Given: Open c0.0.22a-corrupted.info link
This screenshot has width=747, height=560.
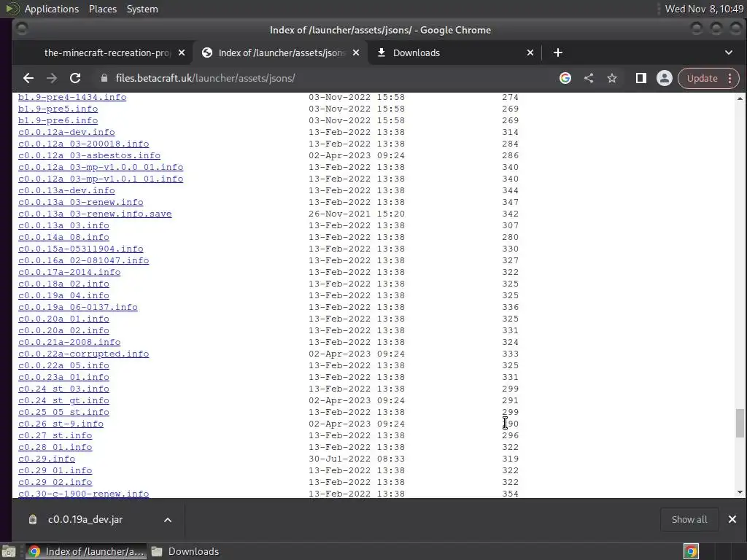Looking at the screenshot, I should coord(84,354).
